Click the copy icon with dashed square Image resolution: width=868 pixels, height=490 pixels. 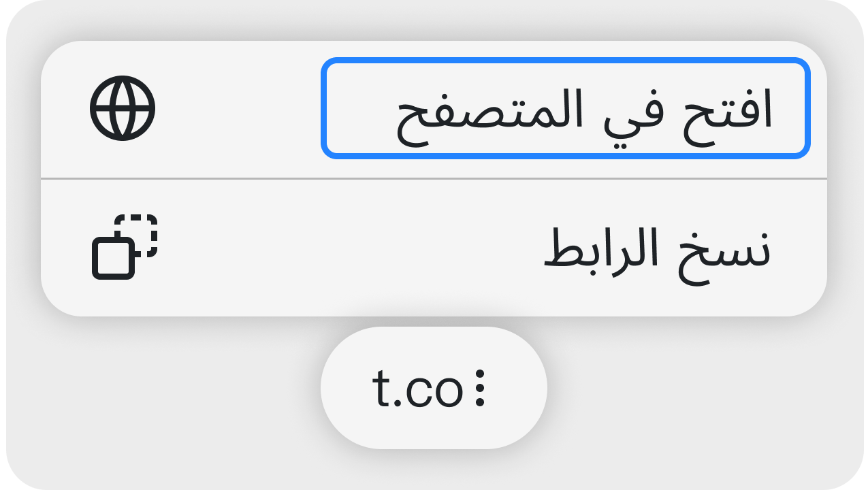pyautogui.click(x=125, y=246)
